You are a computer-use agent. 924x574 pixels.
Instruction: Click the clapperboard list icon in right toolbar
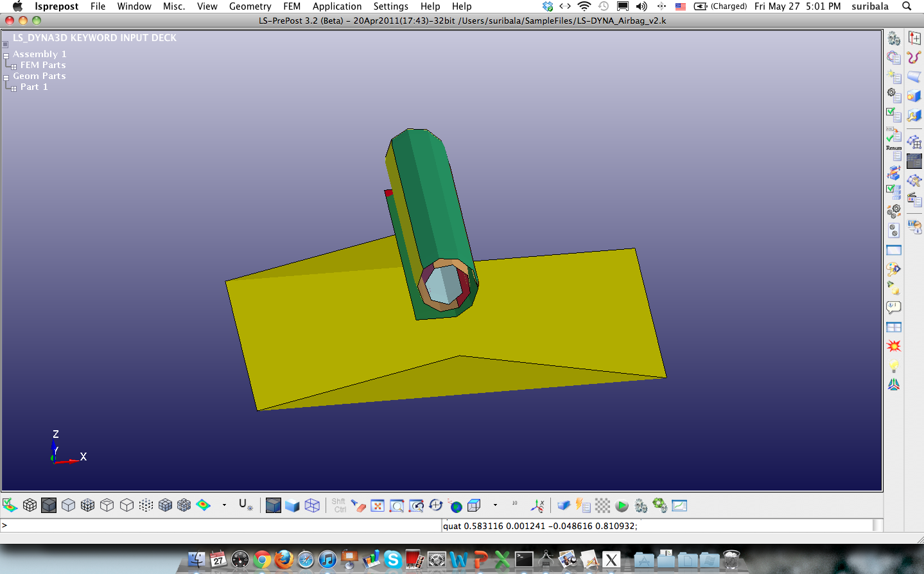[914, 200]
